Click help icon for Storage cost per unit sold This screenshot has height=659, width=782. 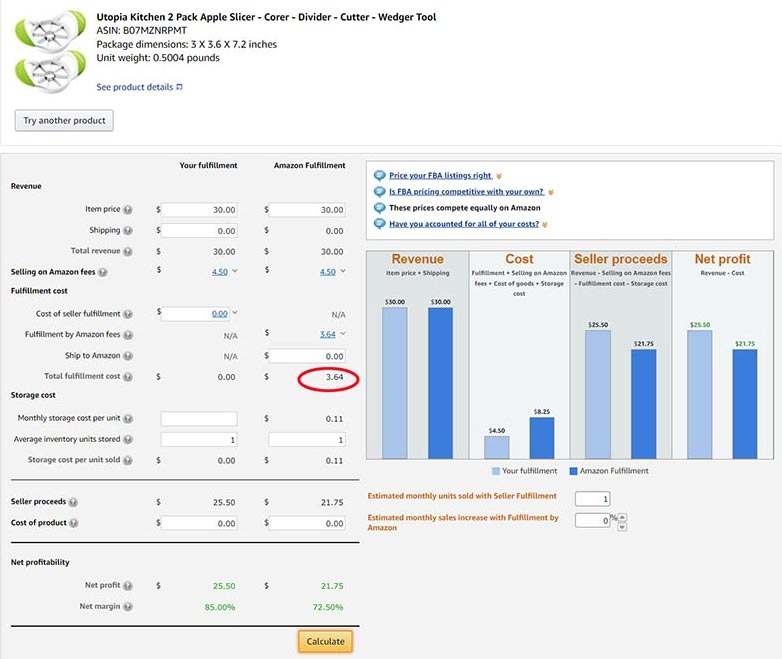(x=128, y=460)
